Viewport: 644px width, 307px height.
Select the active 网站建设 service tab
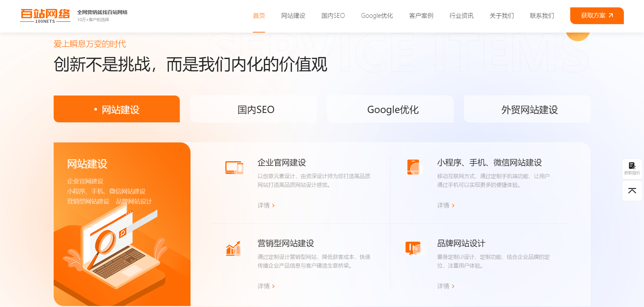(117, 110)
